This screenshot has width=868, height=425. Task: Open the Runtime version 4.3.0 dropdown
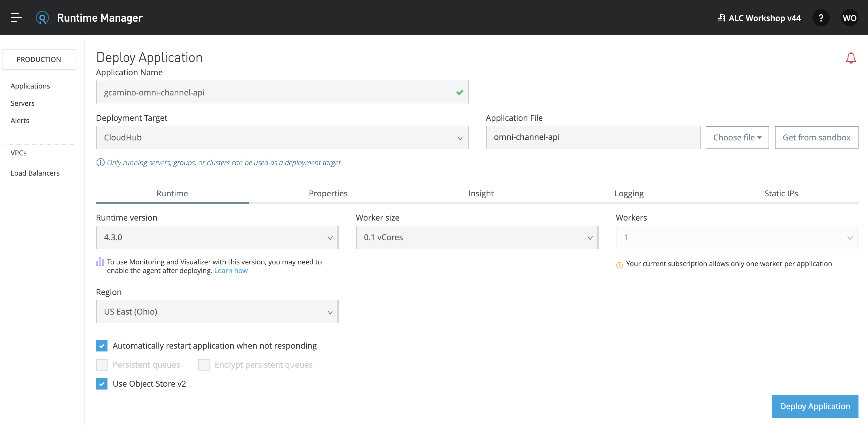click(x=217, y=237)
